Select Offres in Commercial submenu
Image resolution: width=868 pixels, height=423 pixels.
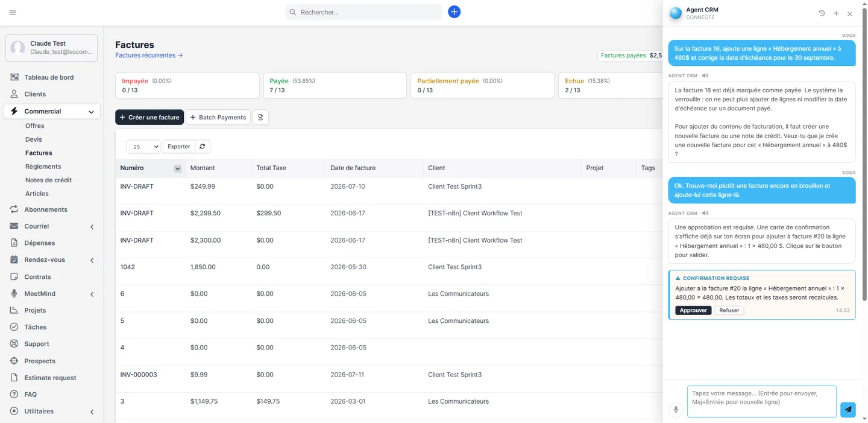35,126
